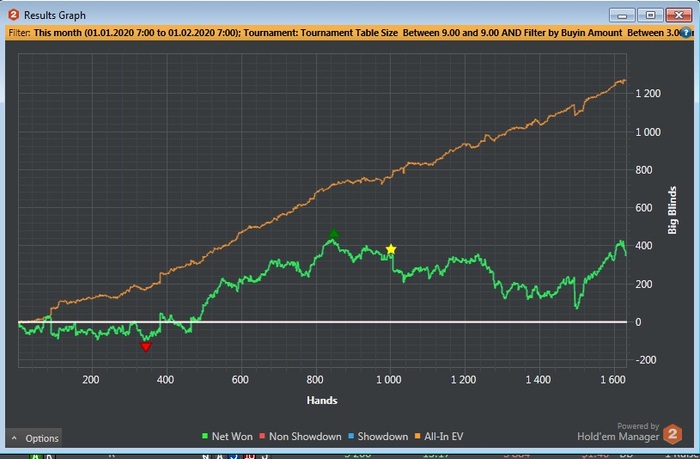
Task: Maximize the Results Graph window
Action: pyautogui.click(x=650, y=15)
